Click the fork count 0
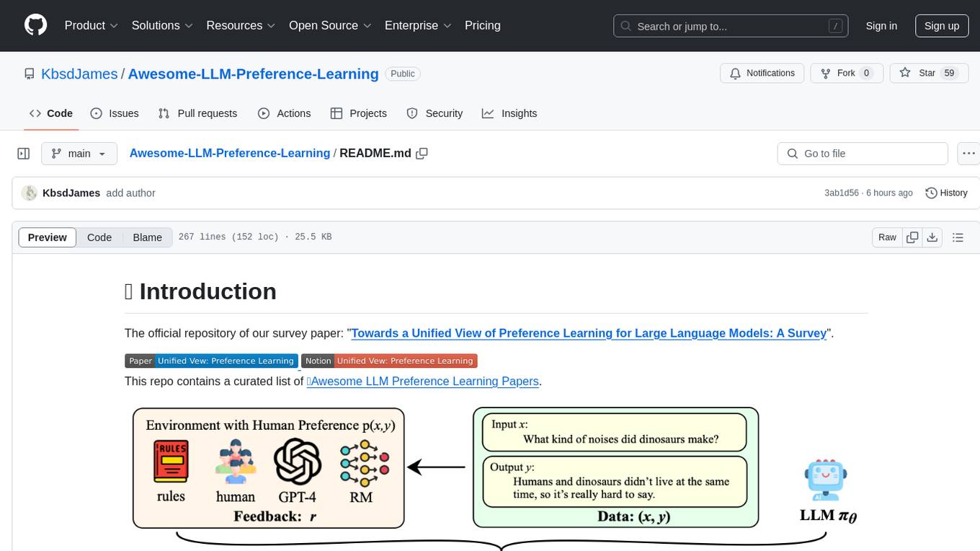980x551 pixels. coord(867,73)
